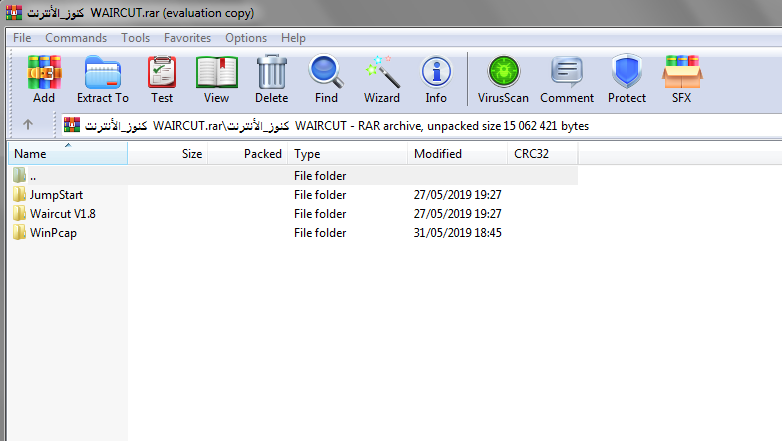
Task: Sort by Modified column header
Action: pyautogui.click(x=457, y=154)
